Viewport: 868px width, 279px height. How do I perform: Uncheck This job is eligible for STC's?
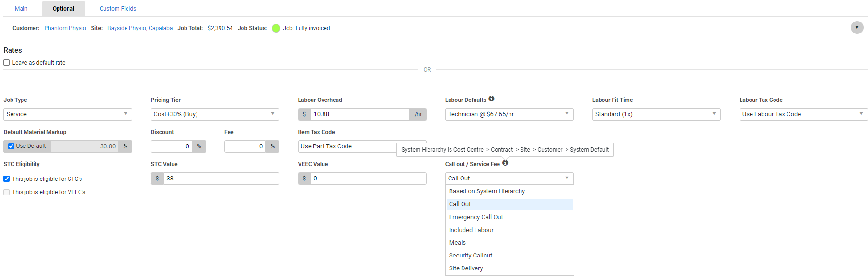click(7, 179)
